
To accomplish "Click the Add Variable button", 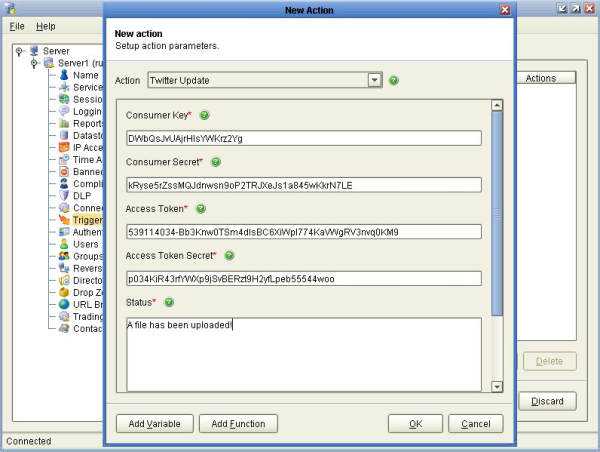I will pos(155,424).
